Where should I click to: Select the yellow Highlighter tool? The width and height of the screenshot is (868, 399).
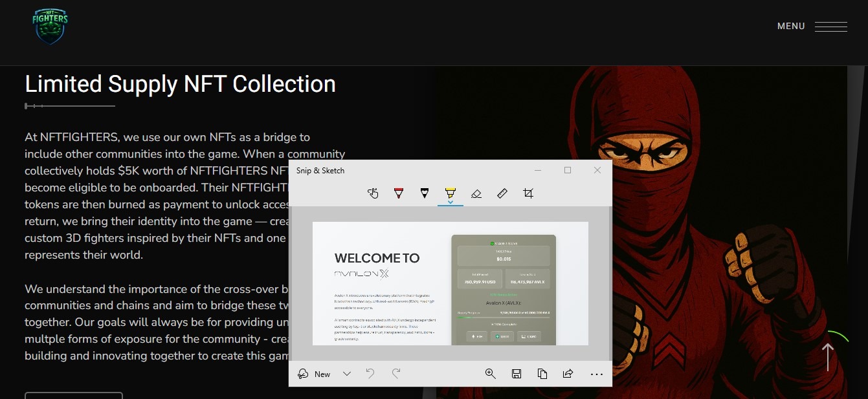[x=451, y=193]
